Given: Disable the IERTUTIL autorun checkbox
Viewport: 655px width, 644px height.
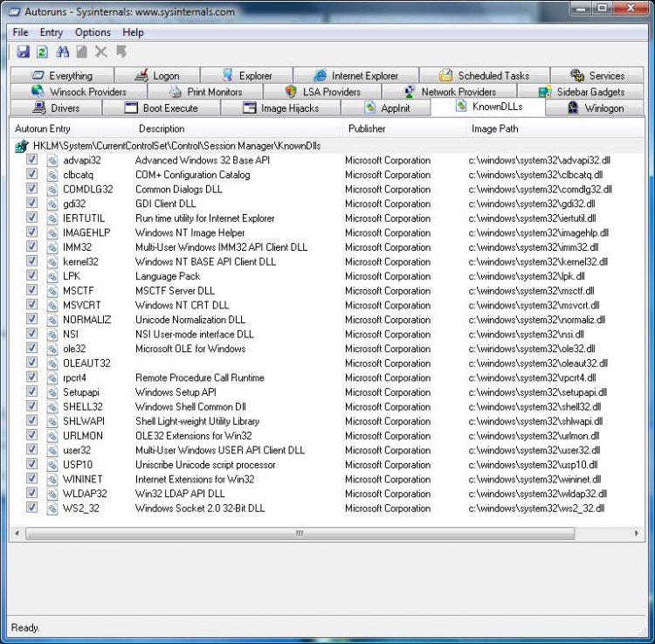Looking at the screenshot, I should [x=31, y=218].
